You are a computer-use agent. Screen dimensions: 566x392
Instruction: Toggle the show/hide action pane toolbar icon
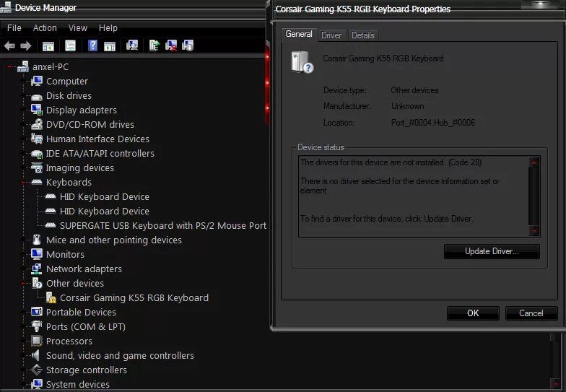tap(110, 46)
